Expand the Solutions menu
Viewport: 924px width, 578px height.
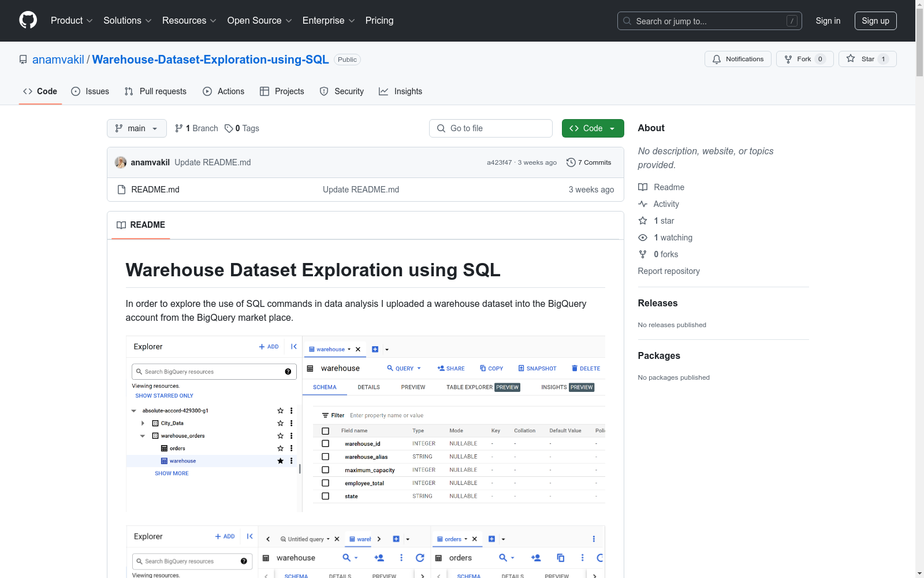click(x=128, y=20)
